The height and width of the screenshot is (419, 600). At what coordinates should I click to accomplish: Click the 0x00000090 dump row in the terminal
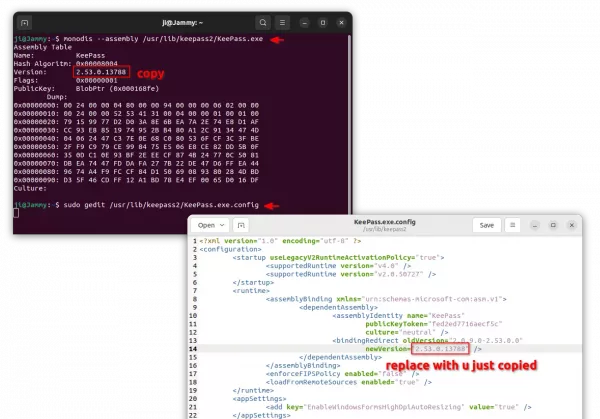[x=136, y=180]
